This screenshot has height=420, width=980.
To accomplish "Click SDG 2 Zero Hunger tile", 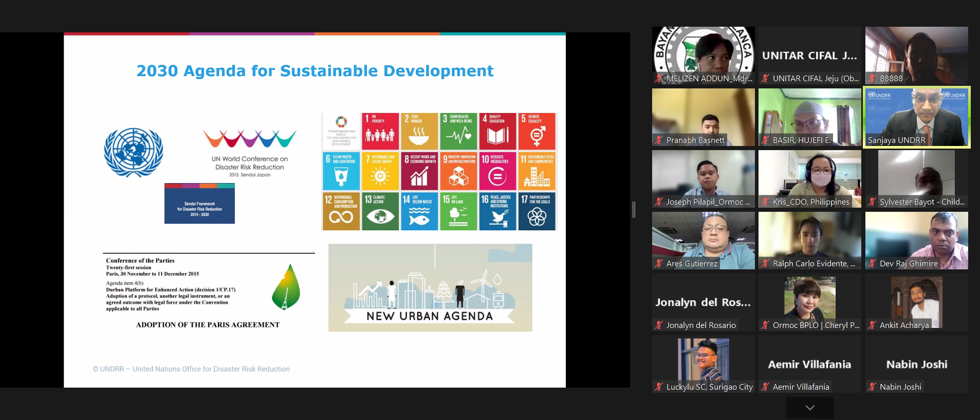I will point(419,131).
